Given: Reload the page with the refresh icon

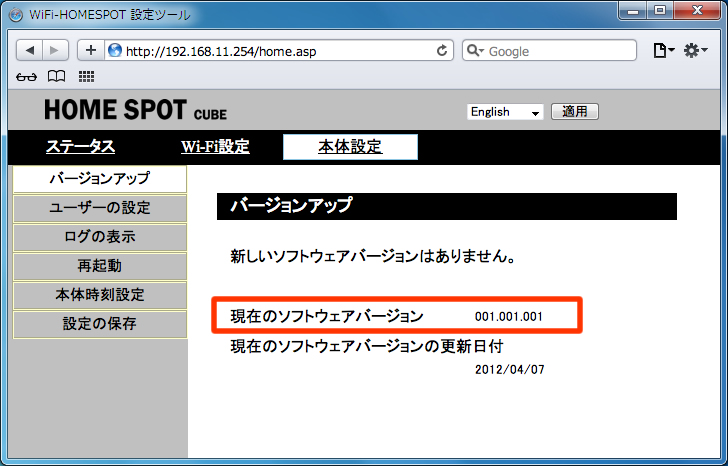Looking at the screenshot, I should pyautogui.click(x=442, y=50).
